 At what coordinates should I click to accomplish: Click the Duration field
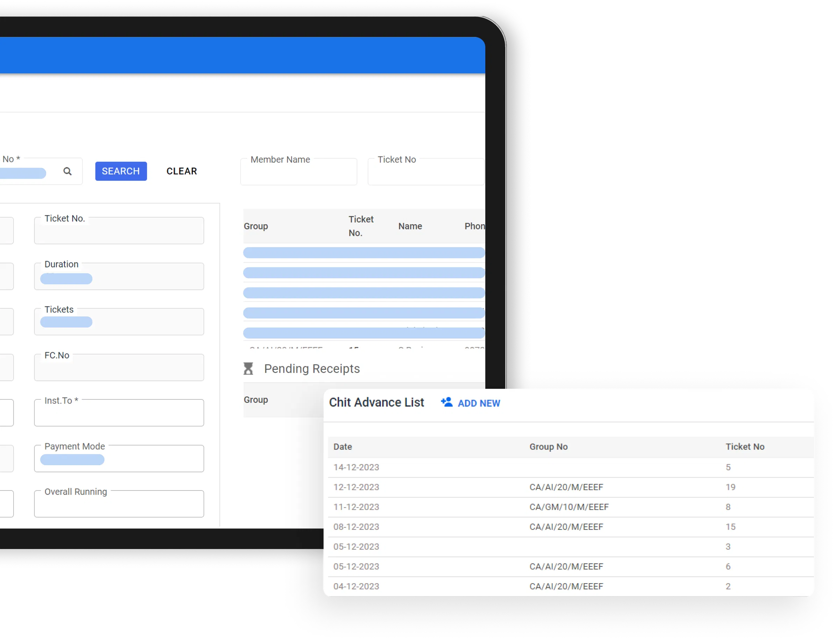pos(119,276)
